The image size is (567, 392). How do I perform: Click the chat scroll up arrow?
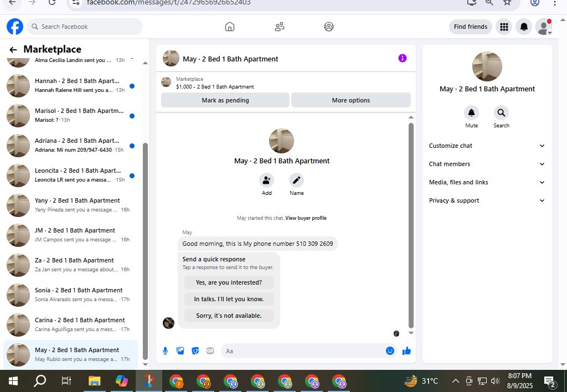[411, 117]
